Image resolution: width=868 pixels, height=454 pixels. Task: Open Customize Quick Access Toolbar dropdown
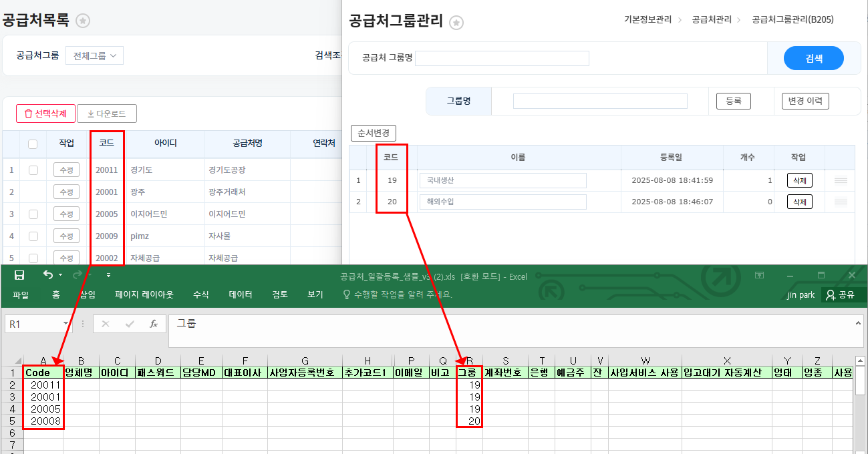(109, 275)
